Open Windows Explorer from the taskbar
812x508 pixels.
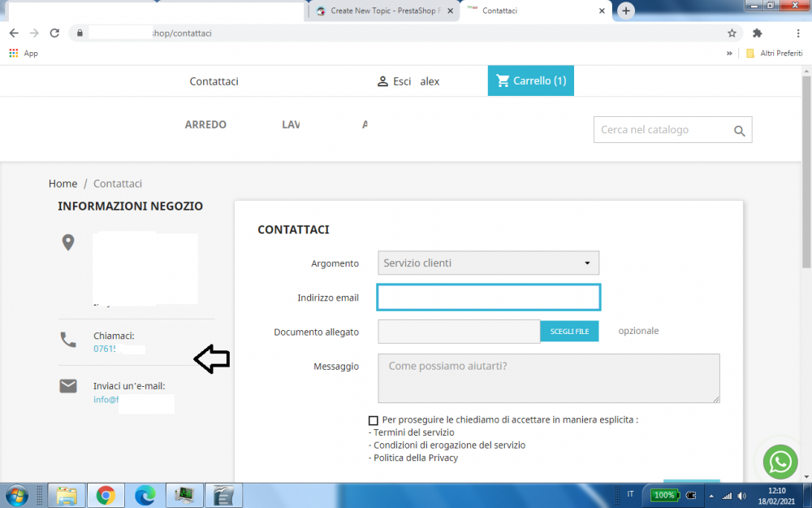tap(67, 496)
